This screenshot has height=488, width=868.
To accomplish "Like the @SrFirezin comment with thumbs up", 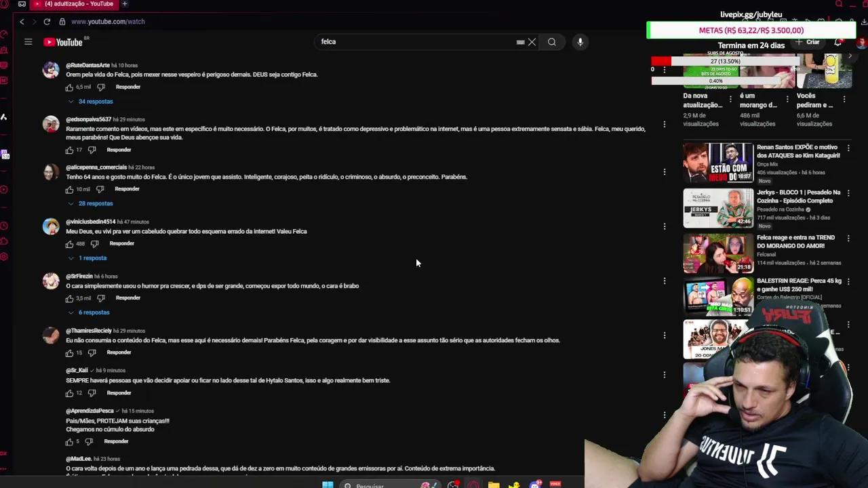I will [69, 298].
